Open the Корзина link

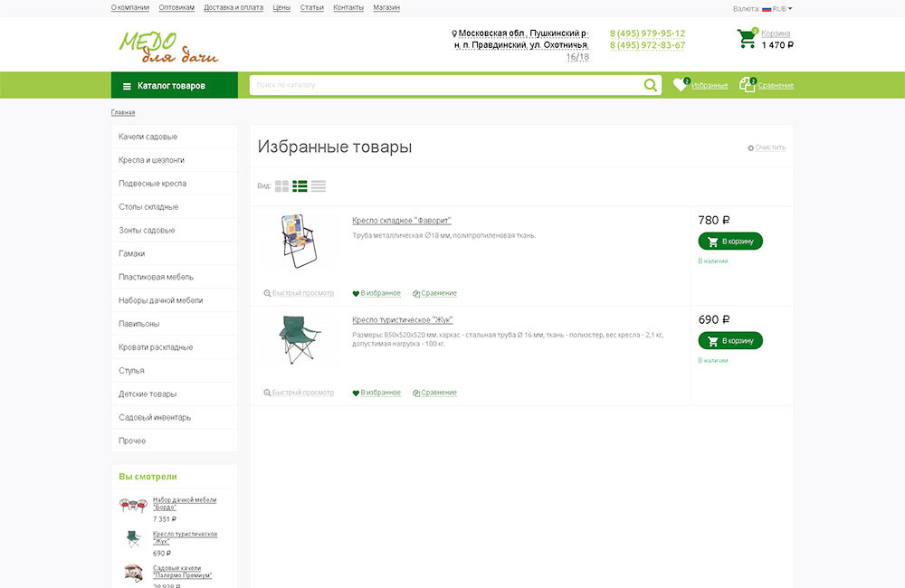click(x=776, y=33)
